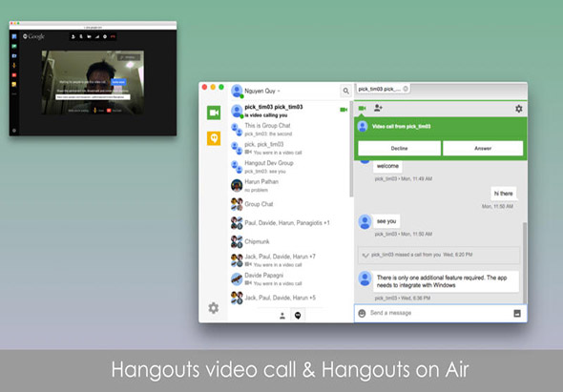Viewport: 563px width, 392px height.
Task: Click the bandwidth signal icon in video window
Action: (x=97, y=36)
